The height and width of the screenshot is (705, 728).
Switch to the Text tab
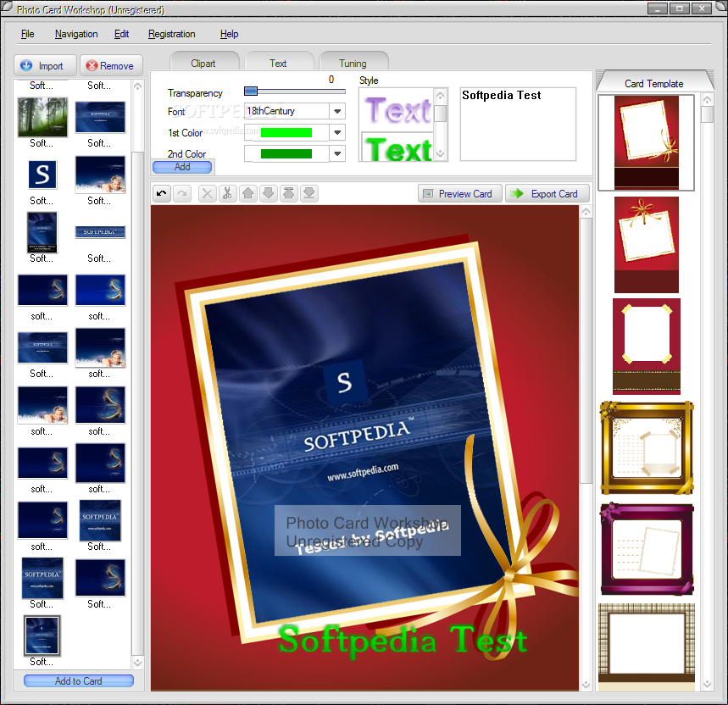point(279,63)
